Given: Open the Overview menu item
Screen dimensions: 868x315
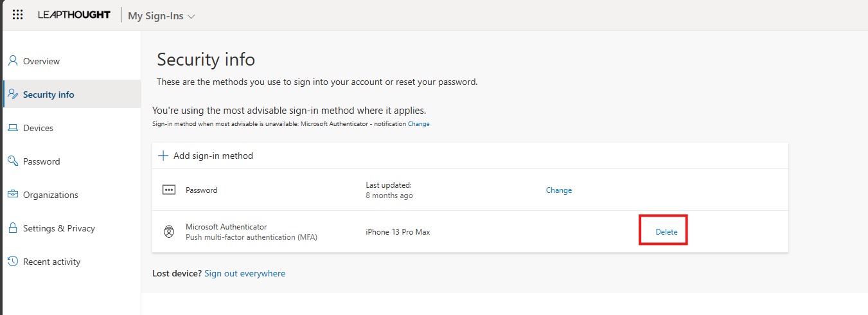Looking at the screenshot, I should coord(41,61).
